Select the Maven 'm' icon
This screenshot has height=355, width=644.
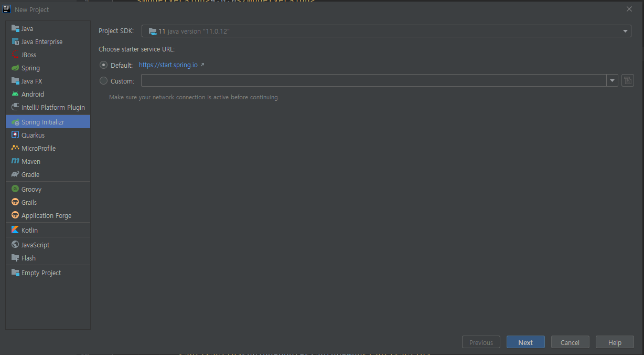[x=15, y=161]
